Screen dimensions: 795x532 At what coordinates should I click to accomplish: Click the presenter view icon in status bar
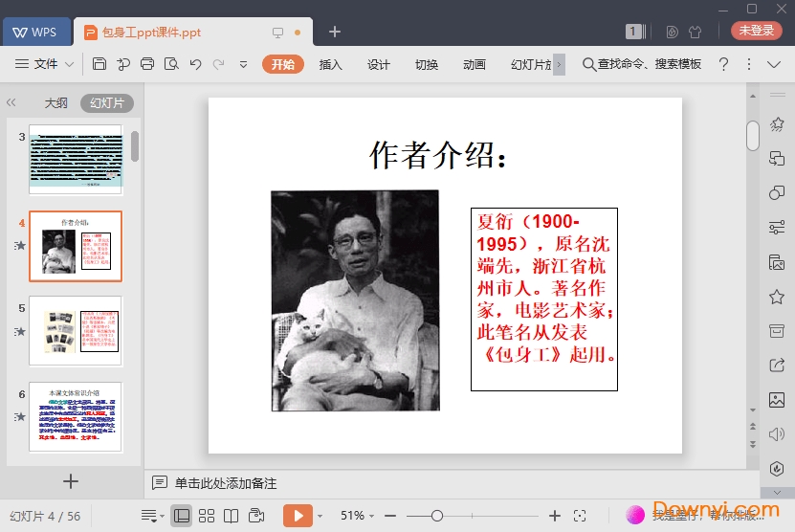(256, 516)
